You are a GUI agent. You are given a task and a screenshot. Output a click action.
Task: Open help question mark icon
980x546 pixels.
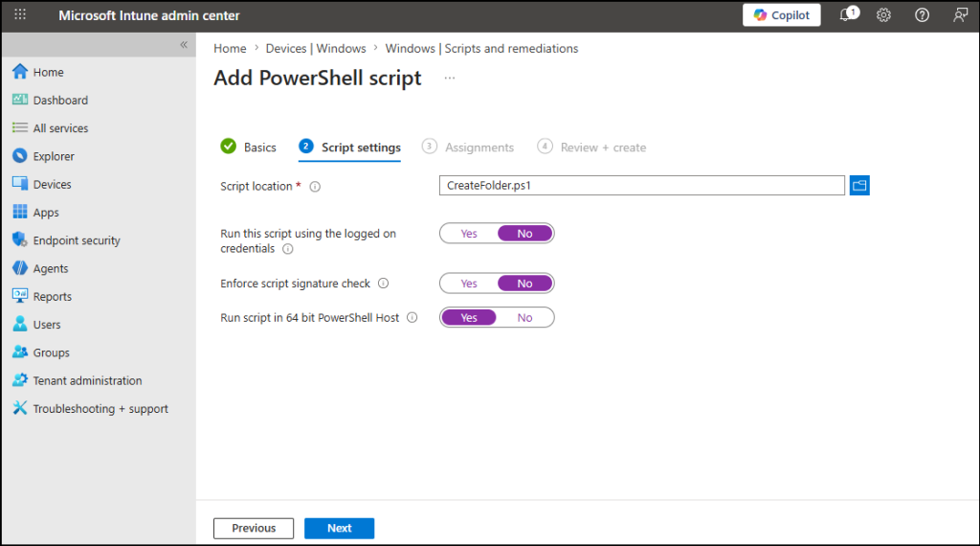click(x=922, y=15)
